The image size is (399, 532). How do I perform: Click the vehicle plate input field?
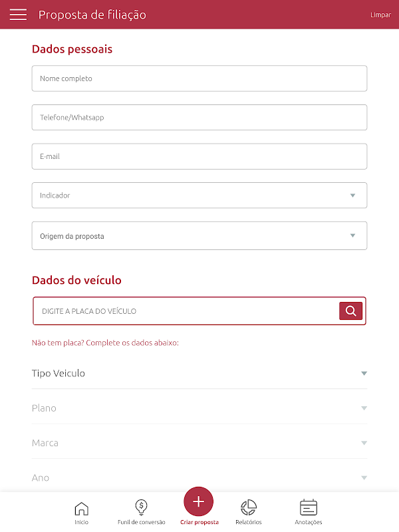tap(186, 311)
